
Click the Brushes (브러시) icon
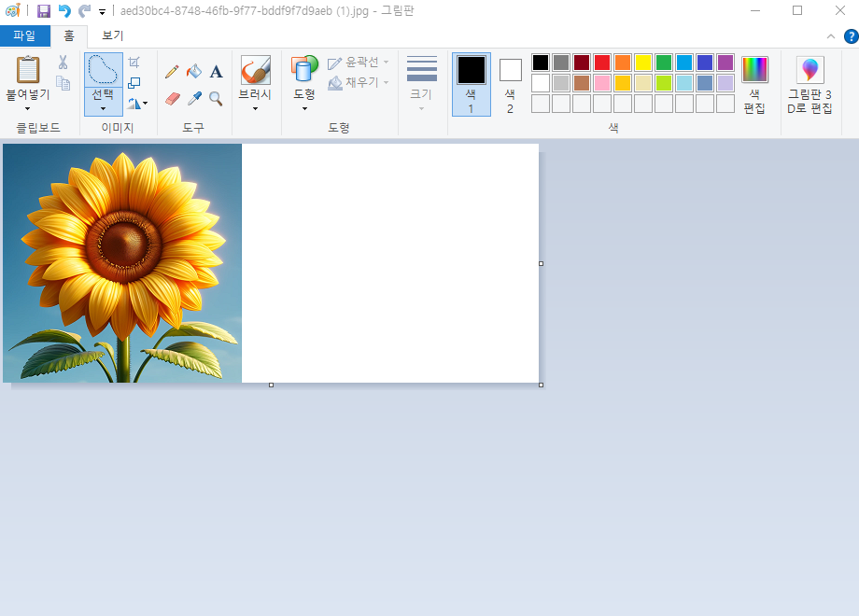(x=255, y=70)
